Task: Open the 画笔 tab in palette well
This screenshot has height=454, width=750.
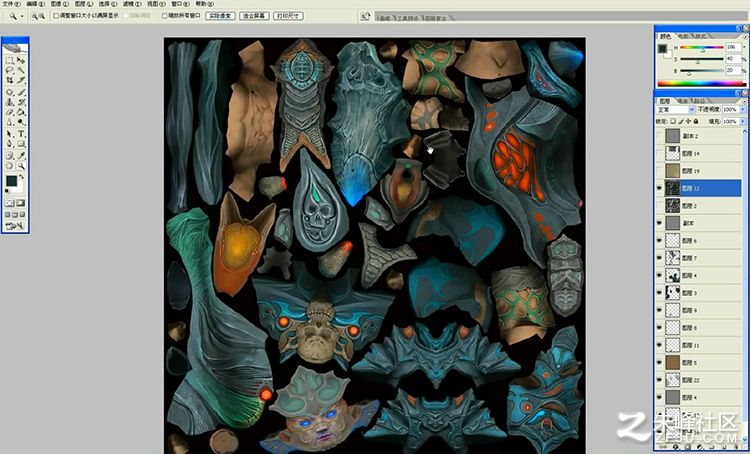Action: tap(384, 18)
